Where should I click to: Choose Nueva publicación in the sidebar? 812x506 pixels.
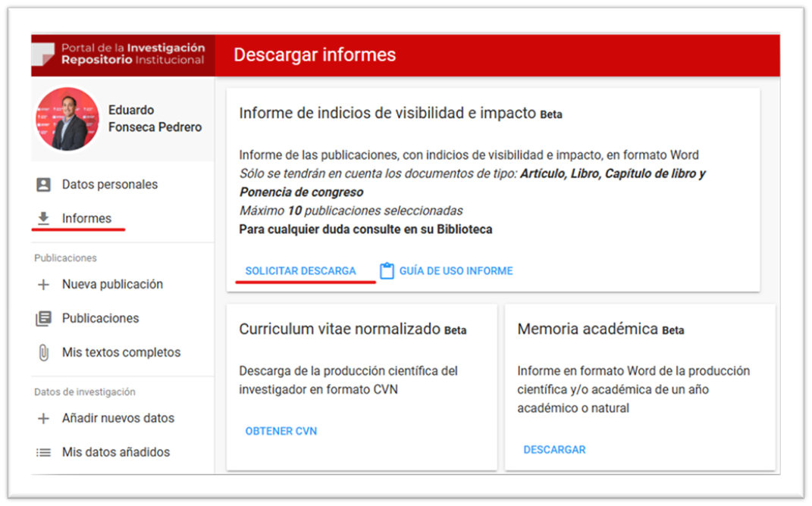click(x=112, y=285)
